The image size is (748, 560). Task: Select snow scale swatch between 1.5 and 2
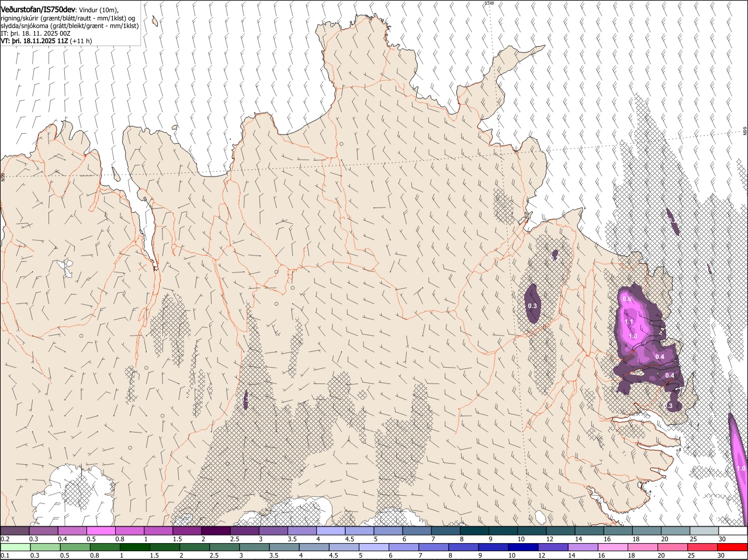[x=187, y=531]
